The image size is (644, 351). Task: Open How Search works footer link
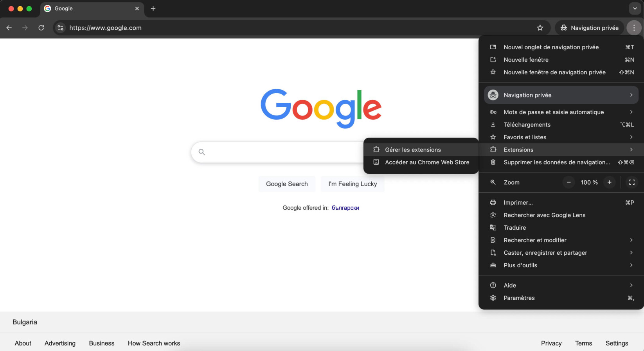click(x=154, y=343)
